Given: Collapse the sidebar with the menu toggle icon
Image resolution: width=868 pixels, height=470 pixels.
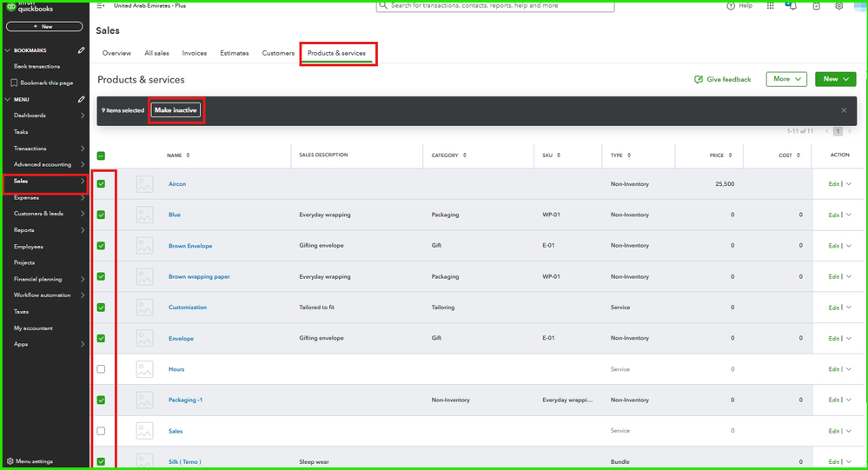Looking at the screenshot, I should pyautogui.click(x=100, y=5).
